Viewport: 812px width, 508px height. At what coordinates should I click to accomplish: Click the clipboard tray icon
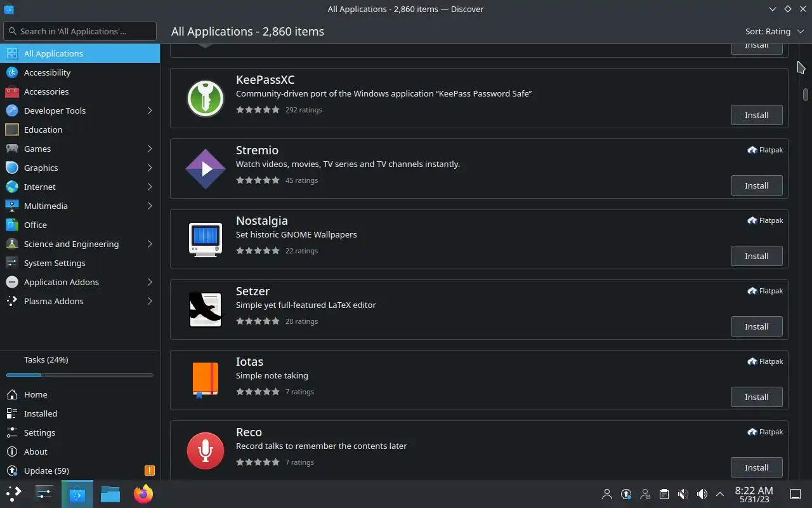(x=664, y=494)
